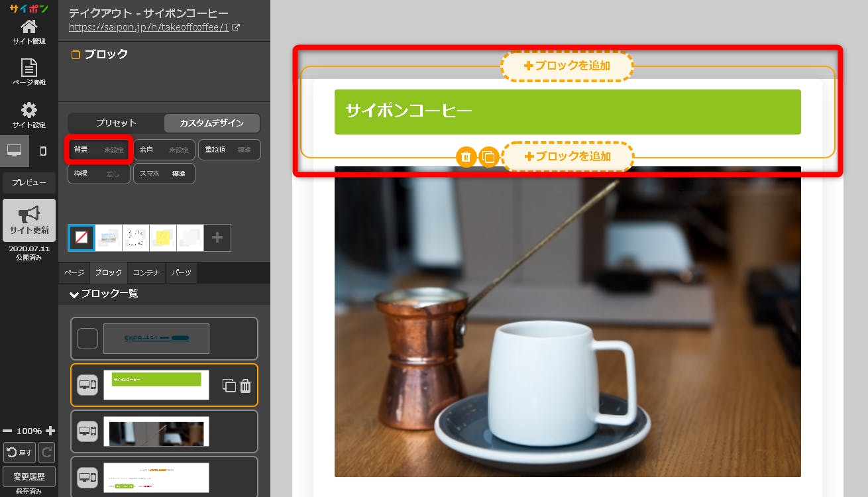Delete selected block via canvas trash icon
868x497 pixels.
coord(466,157)
